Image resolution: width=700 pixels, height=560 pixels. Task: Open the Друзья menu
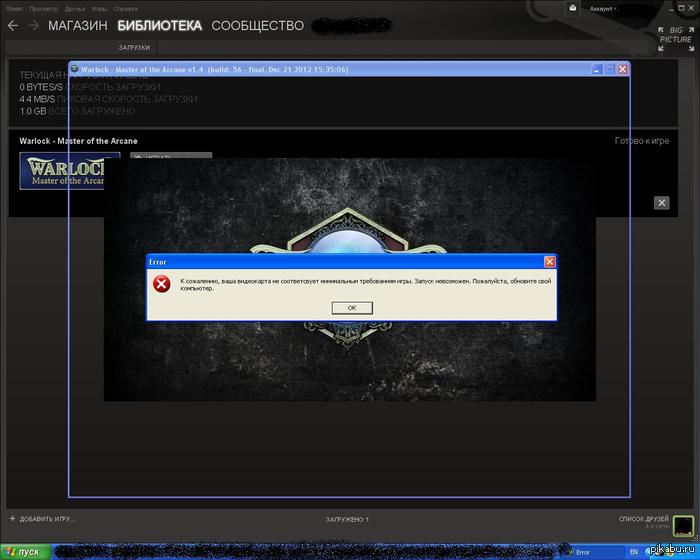[75, 8]
